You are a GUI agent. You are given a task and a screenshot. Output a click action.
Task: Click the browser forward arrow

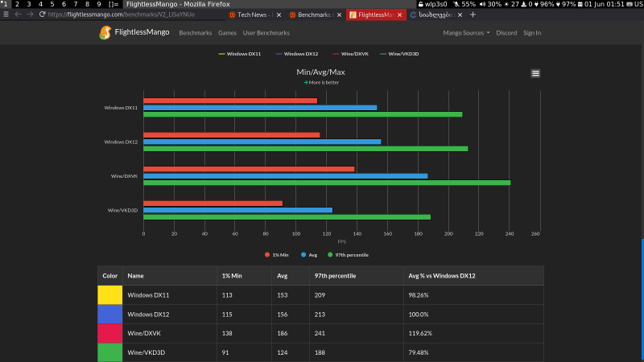coord(30,14)
